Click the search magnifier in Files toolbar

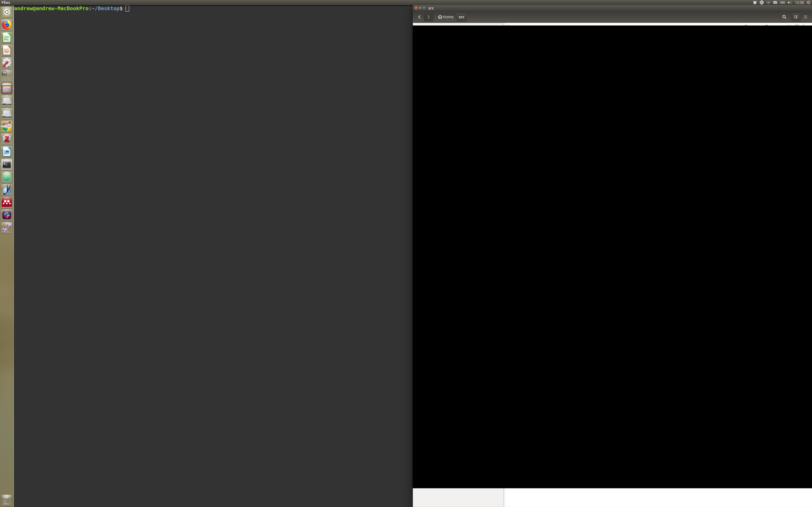click(x=784, y=17)
